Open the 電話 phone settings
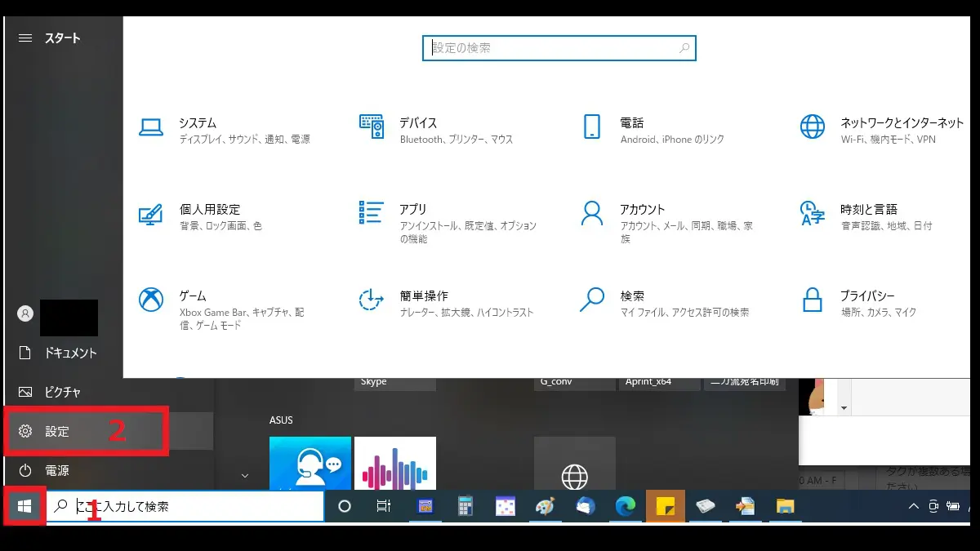The height and width of the screenshot is (551, 980). coord(653,130)
